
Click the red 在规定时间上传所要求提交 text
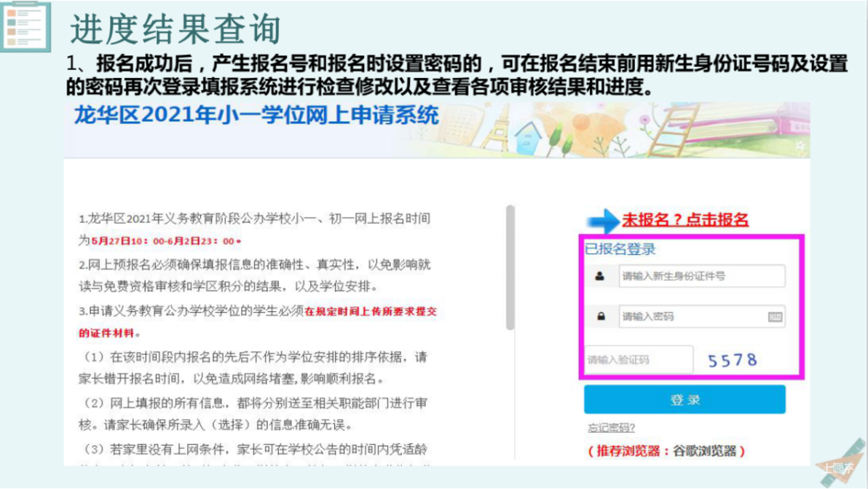371,311
